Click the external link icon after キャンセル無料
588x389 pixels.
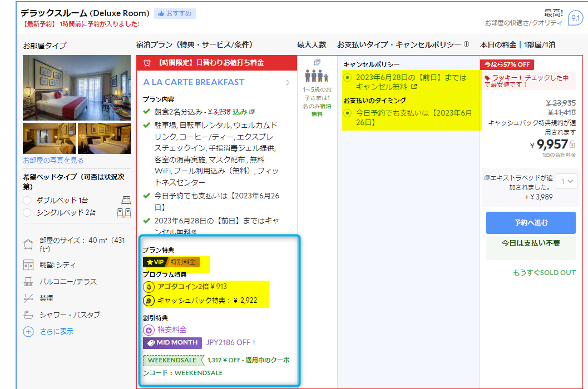click(414, 87)
